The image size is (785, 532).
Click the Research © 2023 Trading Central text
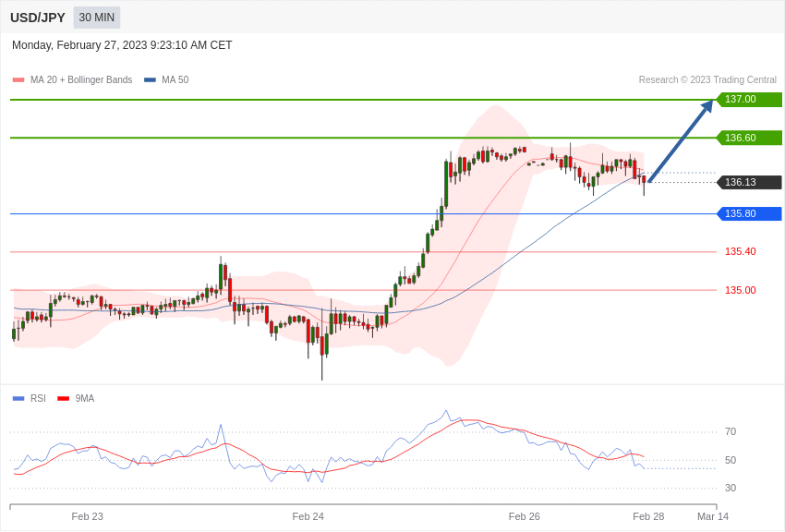[707, 79]
